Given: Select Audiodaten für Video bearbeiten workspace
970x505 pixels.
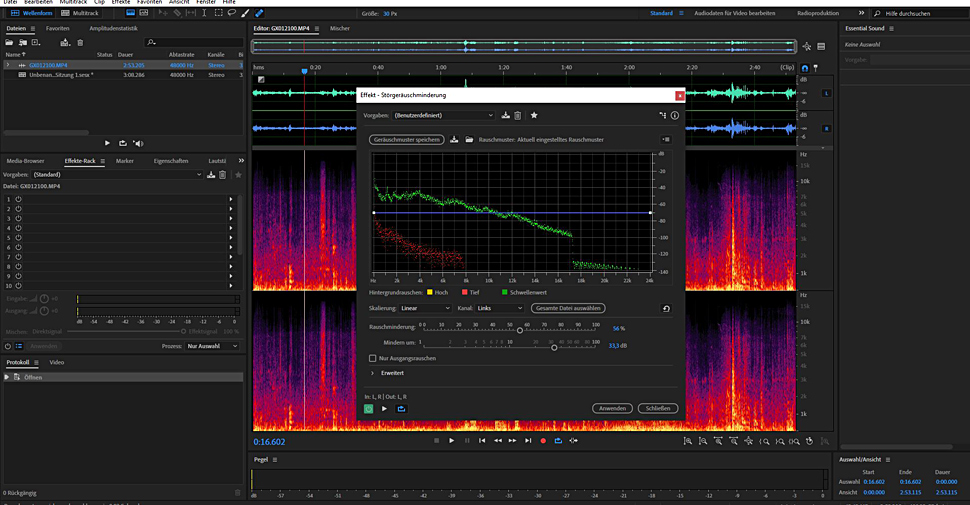Looking at the screenshot, I should (x=734, y=13).
